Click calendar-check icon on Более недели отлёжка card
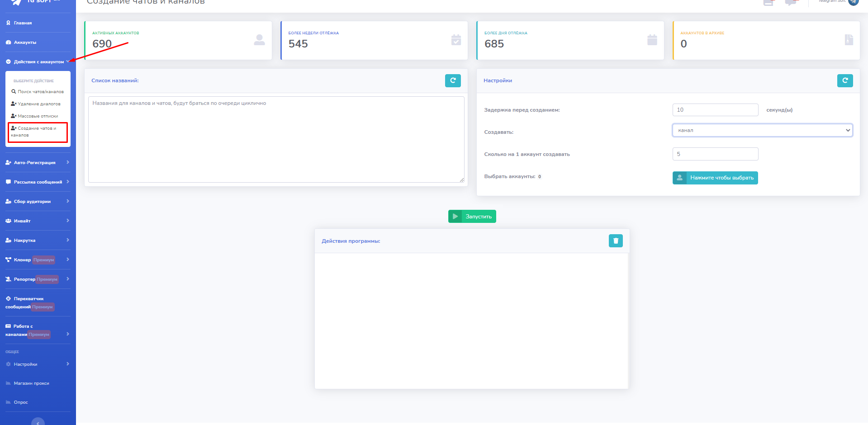868x425 pixels. pos(456,40)
